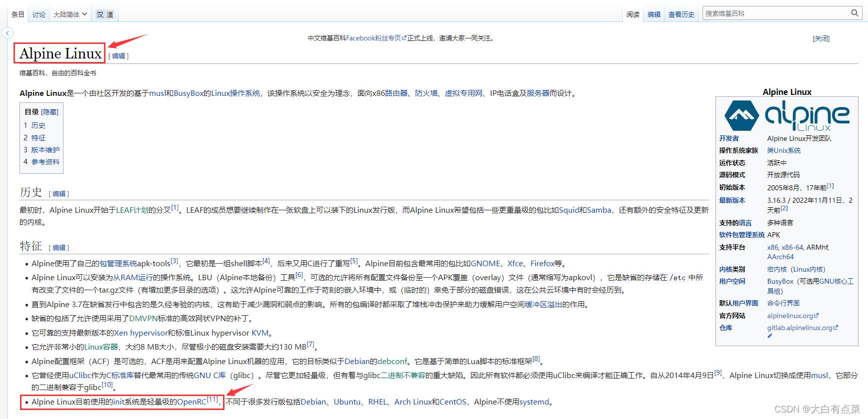Open the Firefox link
The height and width of the screenshot is (419, 868).
coord(542,263)
